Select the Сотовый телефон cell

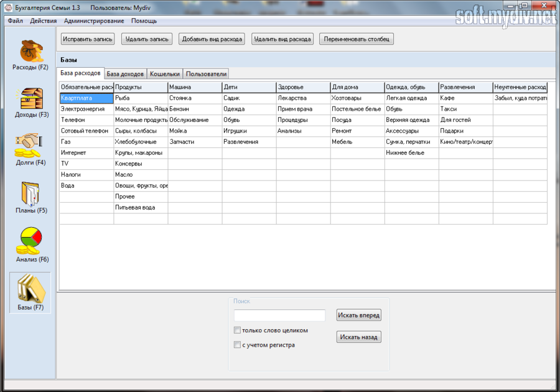(86, 131)
